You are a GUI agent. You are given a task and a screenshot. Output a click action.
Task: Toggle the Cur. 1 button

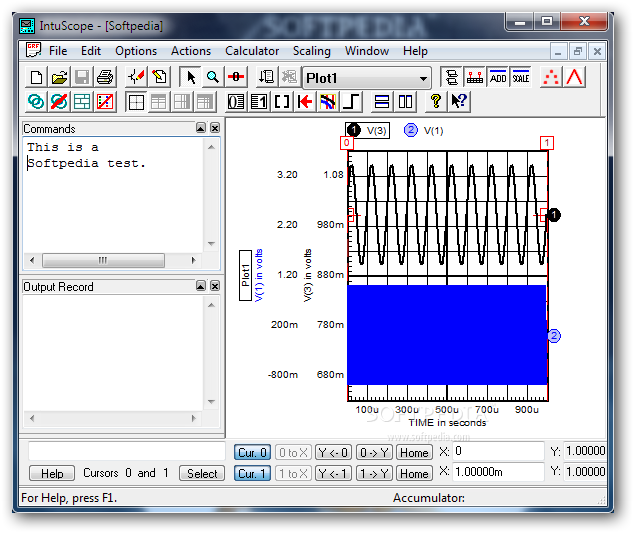coord(252,473)
